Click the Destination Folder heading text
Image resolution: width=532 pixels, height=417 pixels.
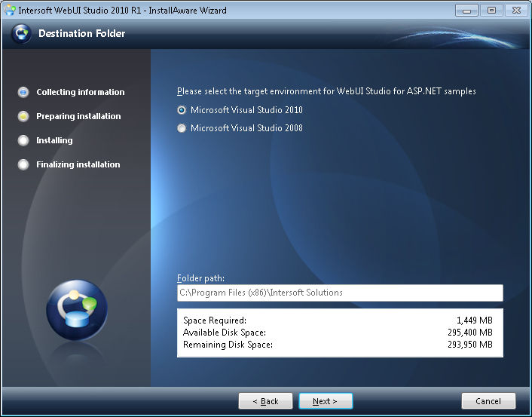[81, 34]
